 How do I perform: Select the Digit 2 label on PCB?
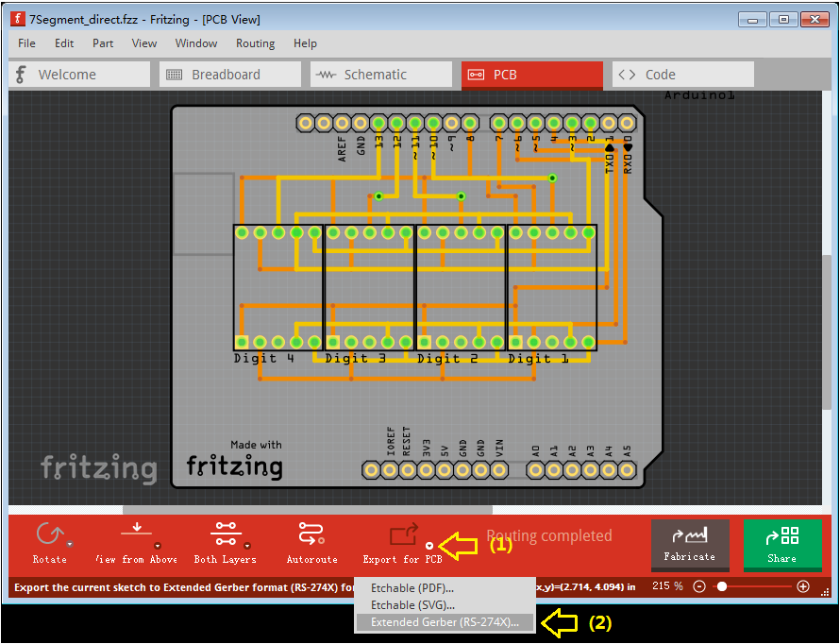coord(446,359)
